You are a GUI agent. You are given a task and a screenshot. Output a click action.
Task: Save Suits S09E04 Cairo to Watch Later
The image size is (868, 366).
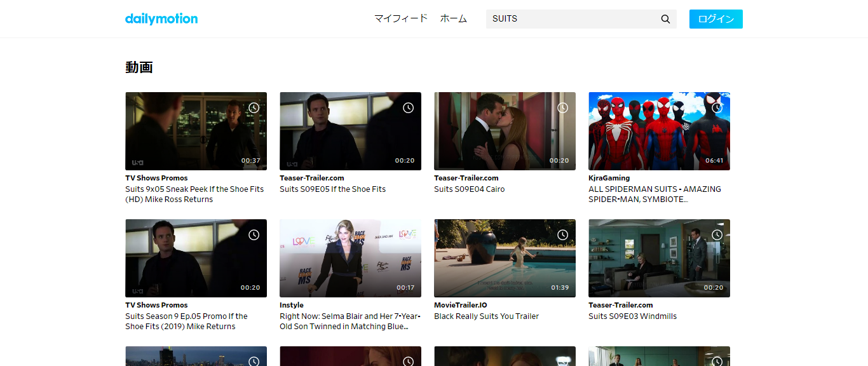click(x=562, y=108)
